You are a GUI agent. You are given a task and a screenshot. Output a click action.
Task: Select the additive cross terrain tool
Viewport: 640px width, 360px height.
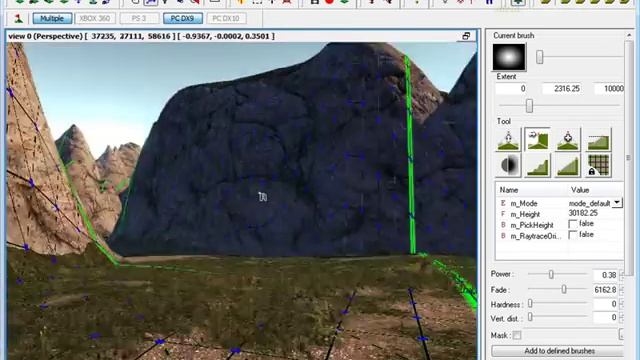[568, 140]
